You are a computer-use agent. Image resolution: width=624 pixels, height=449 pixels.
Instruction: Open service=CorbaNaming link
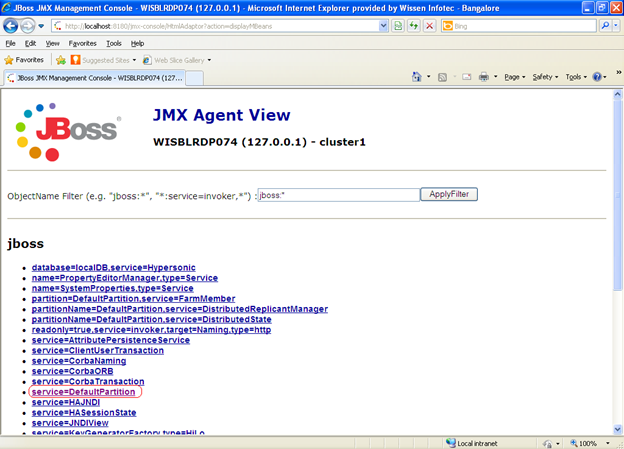pyautogui.click(x=79, y=361)
